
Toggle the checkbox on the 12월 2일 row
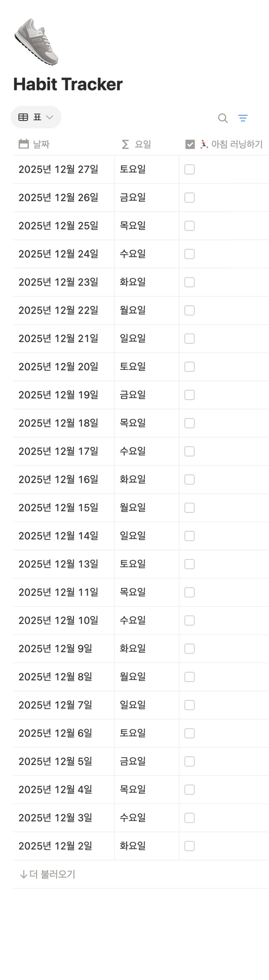click(x=189, y=846)
